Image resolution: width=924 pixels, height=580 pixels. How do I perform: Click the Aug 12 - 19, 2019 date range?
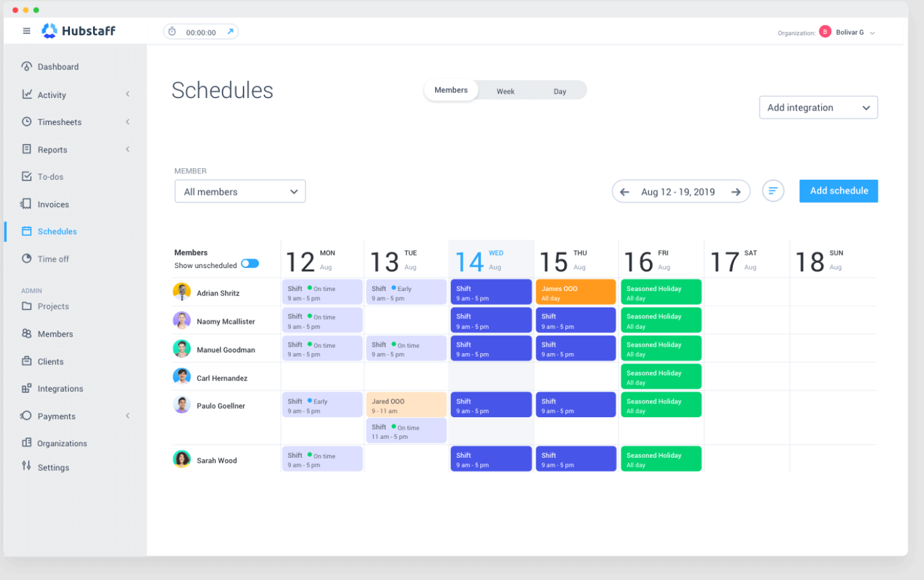(x=678, y=192)
